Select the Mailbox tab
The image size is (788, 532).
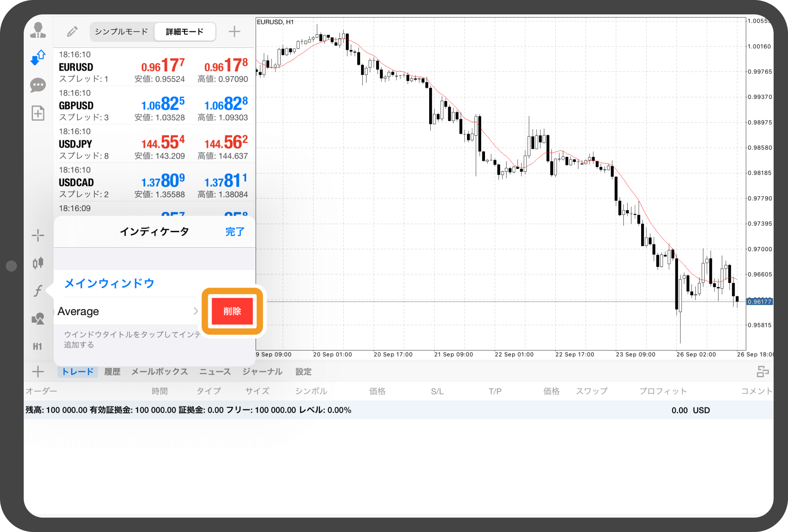pyautogui.click(x=160, y=372)
